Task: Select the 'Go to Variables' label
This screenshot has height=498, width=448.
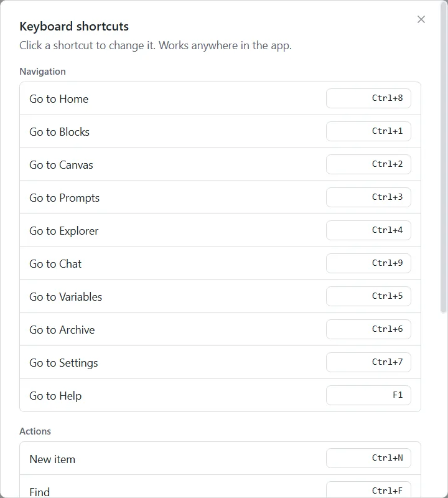Action: (66, 297)
